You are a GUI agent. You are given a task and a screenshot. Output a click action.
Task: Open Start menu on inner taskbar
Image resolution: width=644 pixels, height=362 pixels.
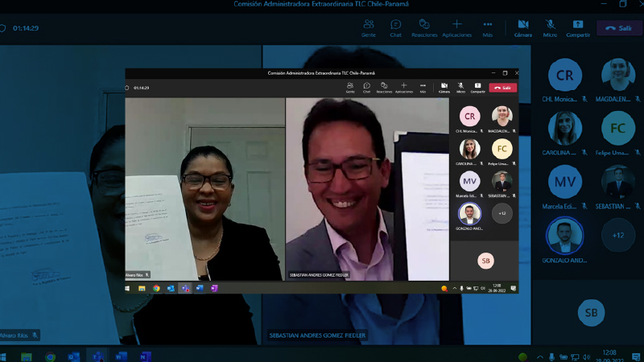click(x=127, y=289)
